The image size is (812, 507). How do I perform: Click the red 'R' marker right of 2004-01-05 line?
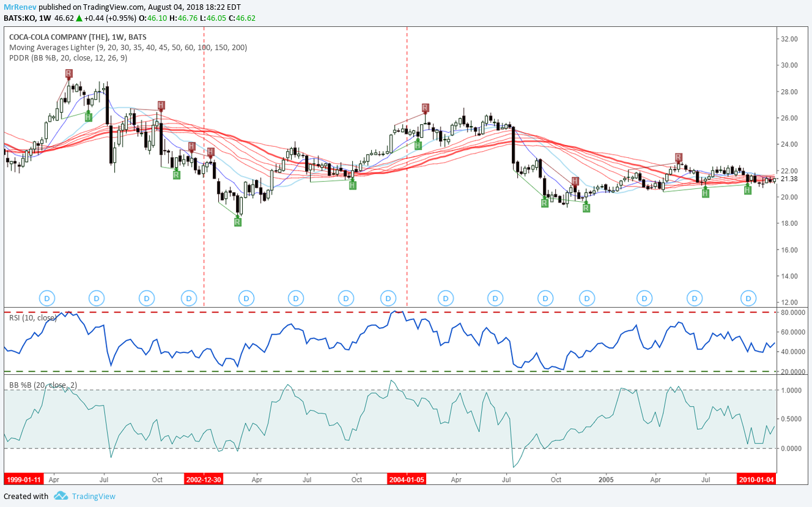click(426, 108)
